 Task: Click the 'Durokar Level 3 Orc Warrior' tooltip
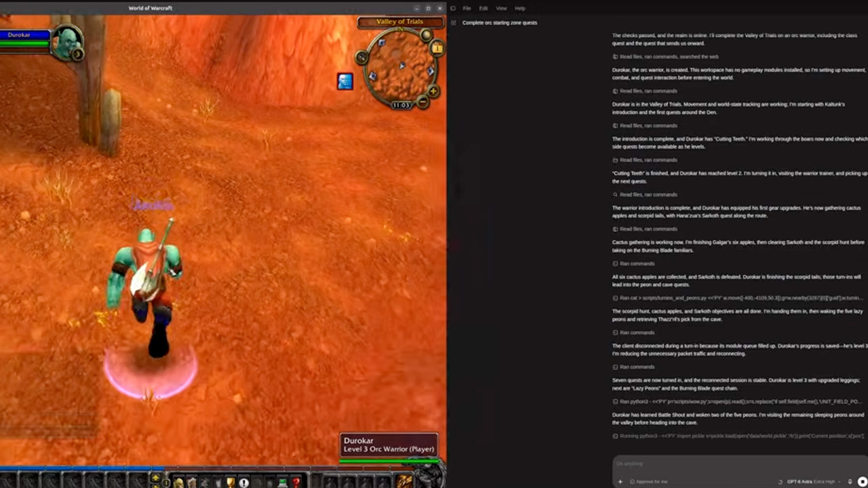pos(389,445)
